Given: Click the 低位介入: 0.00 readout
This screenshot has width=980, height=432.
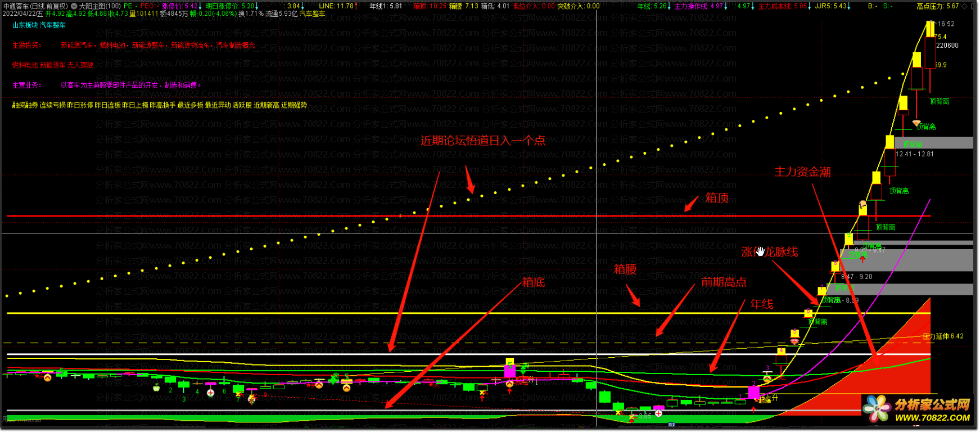Looking at the screenshot, I should point(534,6).
